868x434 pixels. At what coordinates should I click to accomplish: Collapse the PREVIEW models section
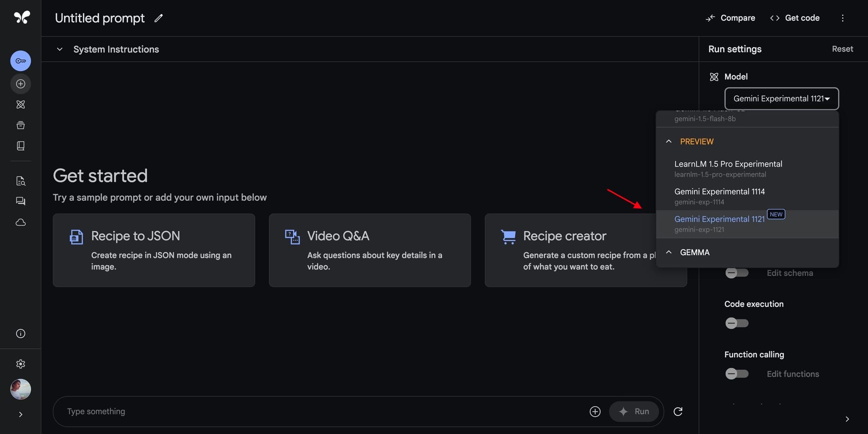669,141
